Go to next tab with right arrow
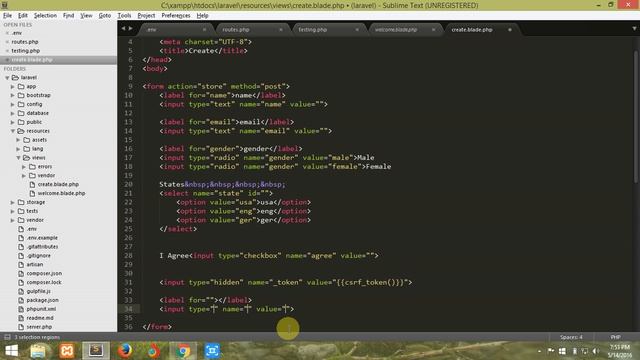The image size is (640, 360). pyautogui.click(x=131, y=29)
